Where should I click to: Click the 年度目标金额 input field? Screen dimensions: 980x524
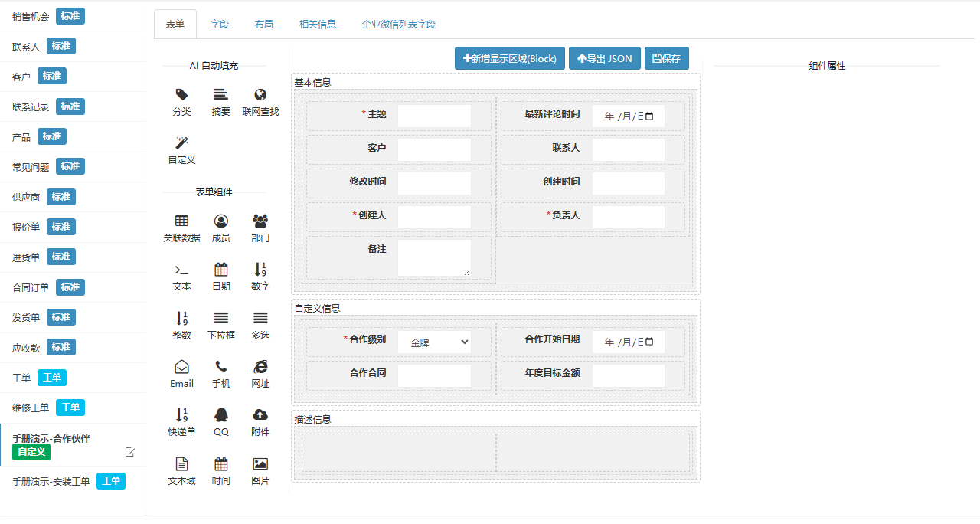pos(629,375)
